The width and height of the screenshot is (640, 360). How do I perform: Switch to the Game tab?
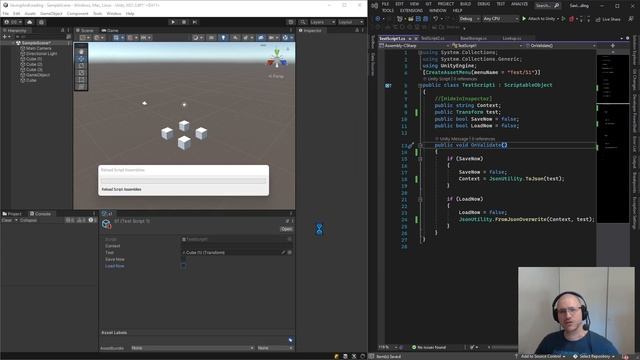(x=110, y=30)
